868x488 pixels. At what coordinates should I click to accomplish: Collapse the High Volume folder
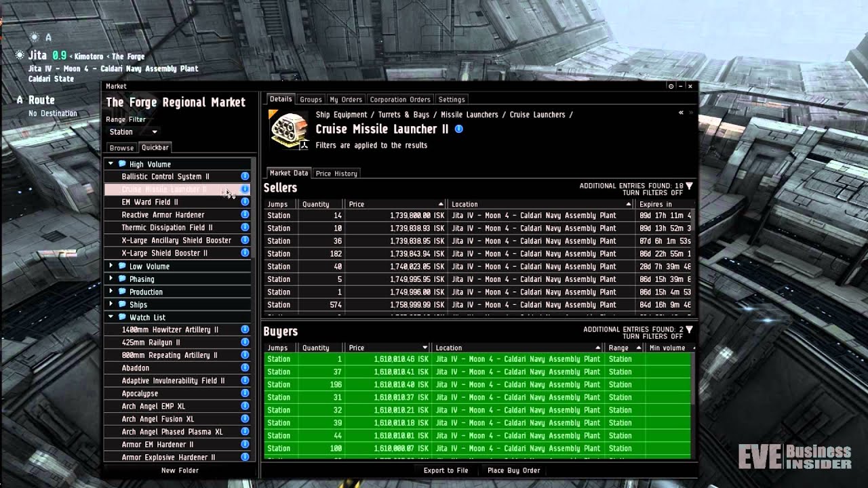(x=111, y=164)
